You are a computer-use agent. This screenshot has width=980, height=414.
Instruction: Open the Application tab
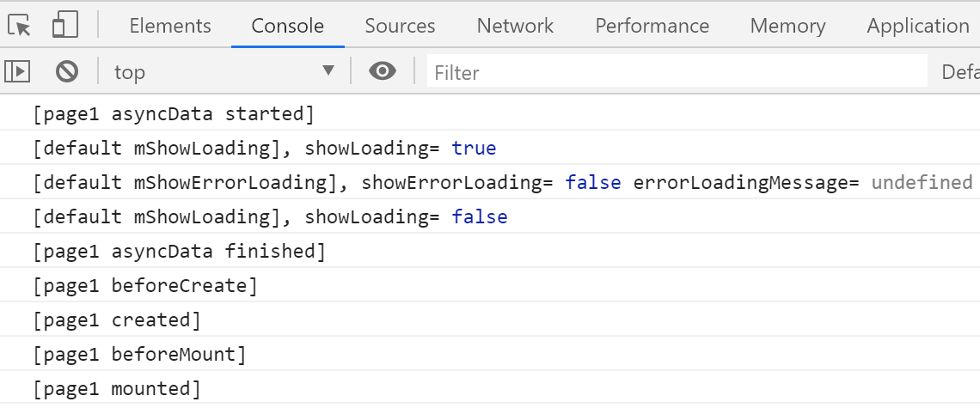tap(917, 26)
